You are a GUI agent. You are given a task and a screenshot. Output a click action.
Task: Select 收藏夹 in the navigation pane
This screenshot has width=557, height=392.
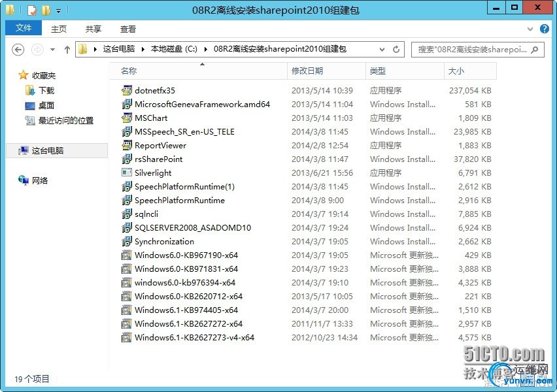(44, 75)
